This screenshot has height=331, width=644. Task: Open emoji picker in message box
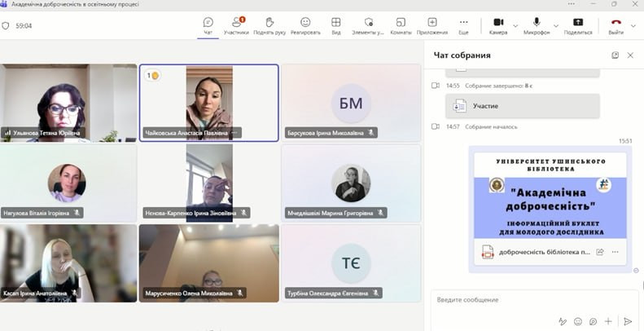(578, 321)
